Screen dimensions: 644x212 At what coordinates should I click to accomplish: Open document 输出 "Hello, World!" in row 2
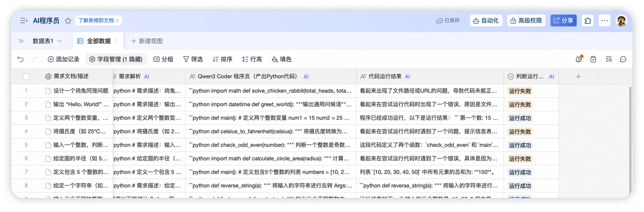tap(77, 104)
